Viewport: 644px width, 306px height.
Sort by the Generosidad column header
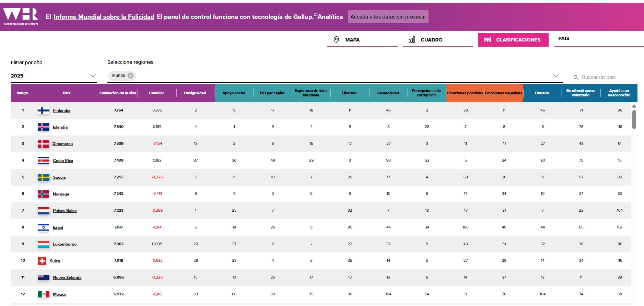click(x=388, y=93)
